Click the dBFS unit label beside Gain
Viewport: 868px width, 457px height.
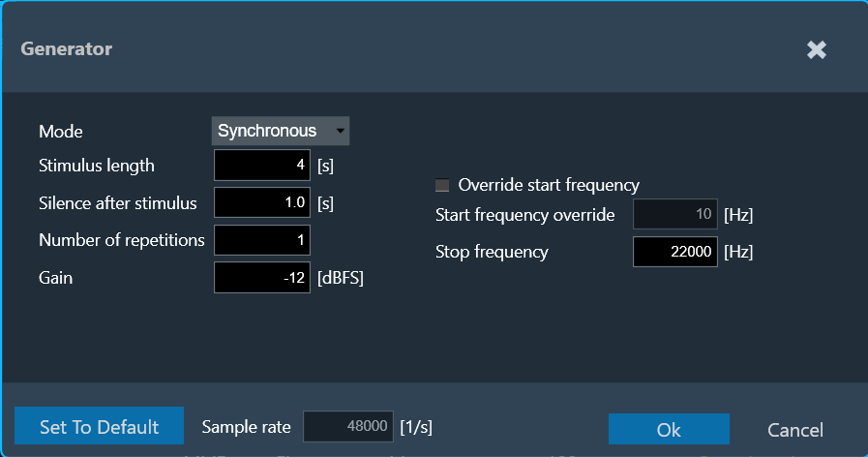click(341, 278)
